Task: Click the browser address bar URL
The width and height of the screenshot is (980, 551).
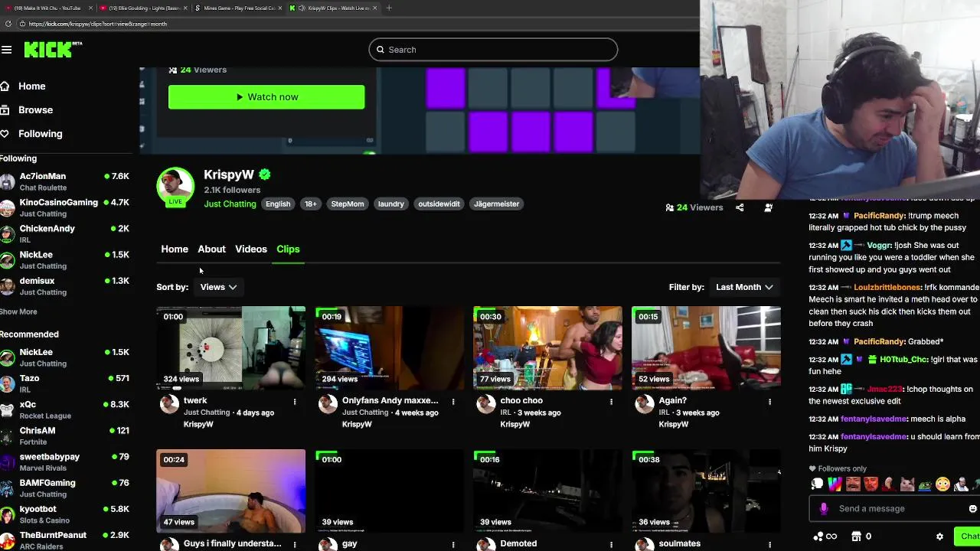Action: (x=98, y=24)
